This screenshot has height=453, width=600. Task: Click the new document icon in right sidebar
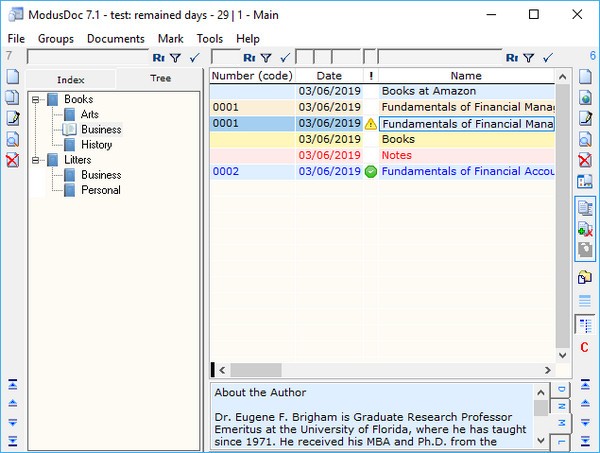pyautogui.click(x=586, y=77)
